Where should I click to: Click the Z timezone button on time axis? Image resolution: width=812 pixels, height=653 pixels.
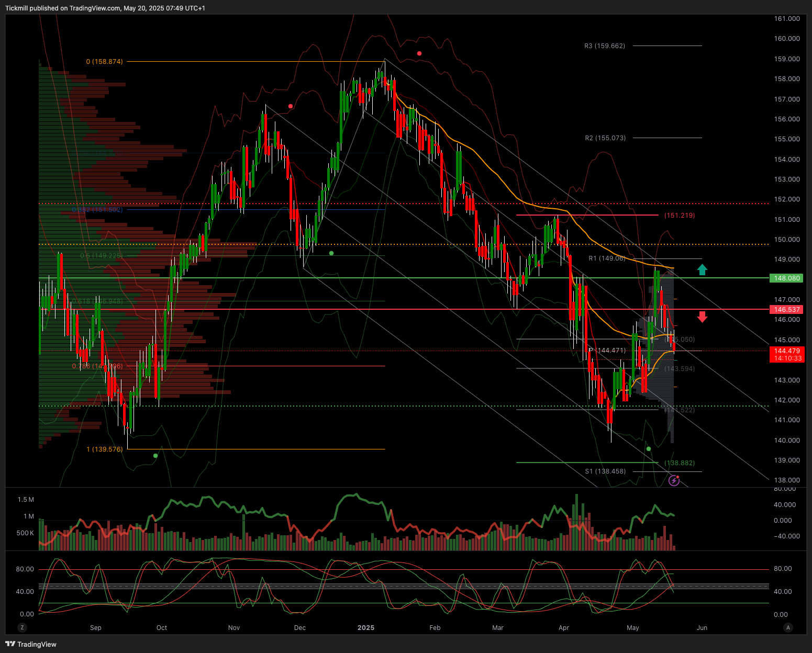click(22, 627)
